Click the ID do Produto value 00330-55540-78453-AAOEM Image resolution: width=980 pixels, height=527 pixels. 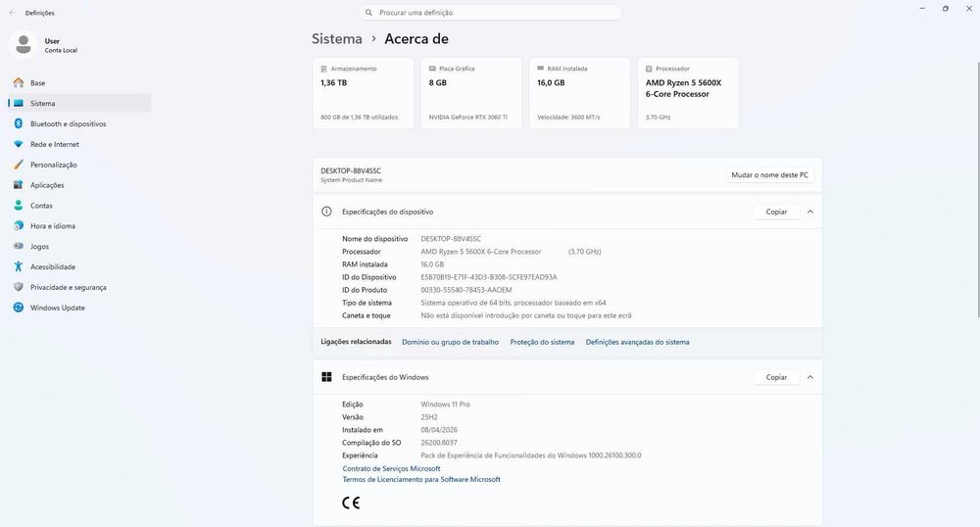(466, 290)
